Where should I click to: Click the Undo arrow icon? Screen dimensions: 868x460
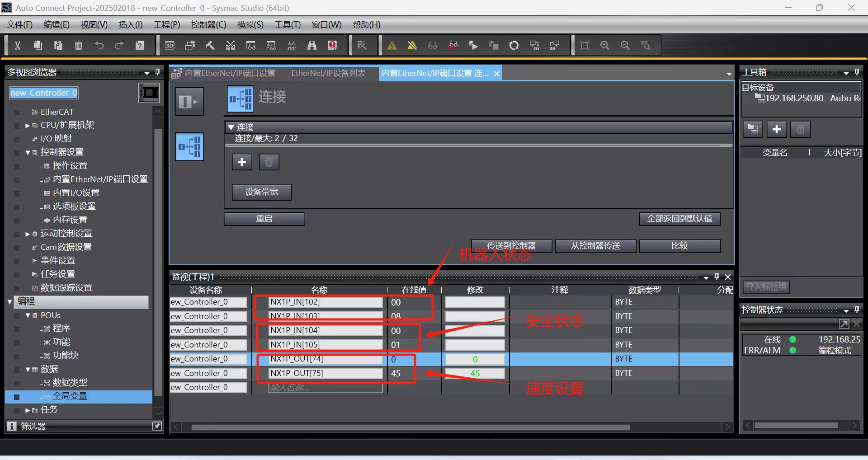coord(99,45)
